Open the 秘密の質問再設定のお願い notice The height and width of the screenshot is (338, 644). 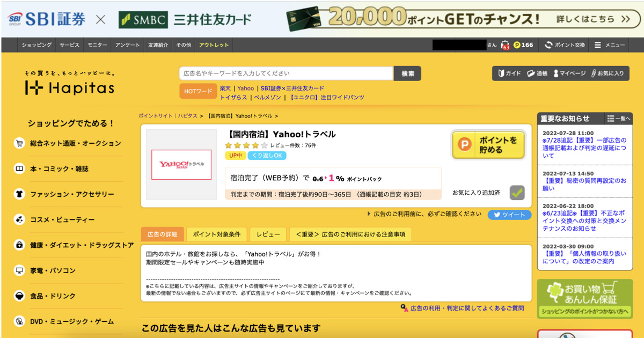click(584, 185)
